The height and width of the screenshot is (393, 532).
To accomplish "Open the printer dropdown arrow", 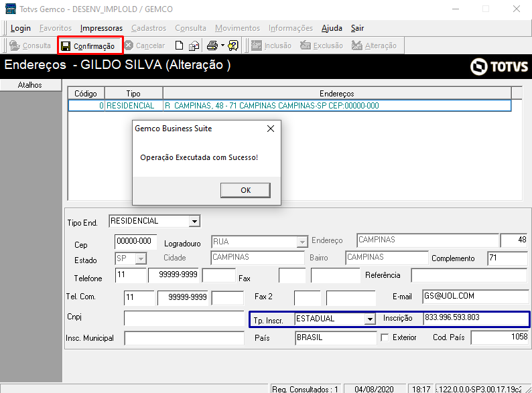I will pos(222,46).
